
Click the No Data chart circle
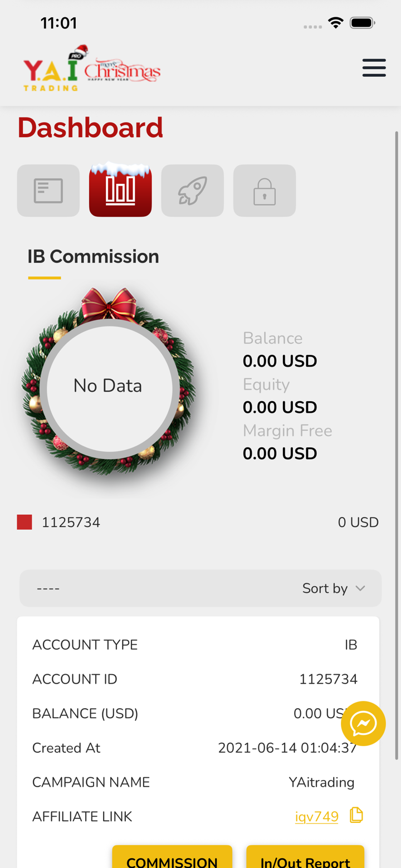(109, 386)
